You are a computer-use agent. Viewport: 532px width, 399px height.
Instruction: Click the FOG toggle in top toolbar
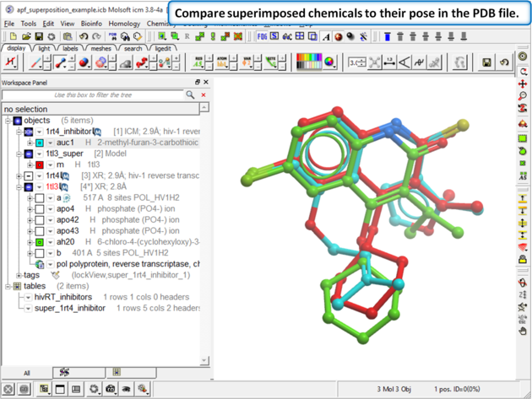tap(261, 37)
